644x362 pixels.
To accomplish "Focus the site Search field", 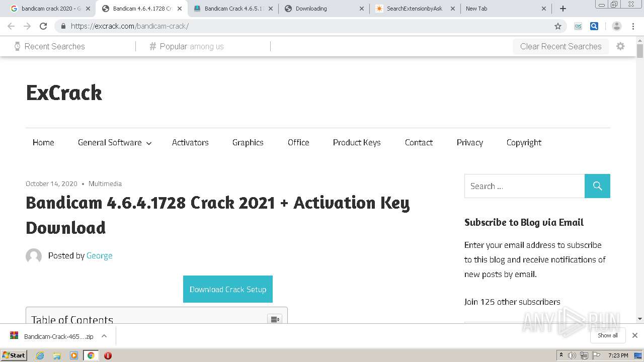I will (524, 186).
